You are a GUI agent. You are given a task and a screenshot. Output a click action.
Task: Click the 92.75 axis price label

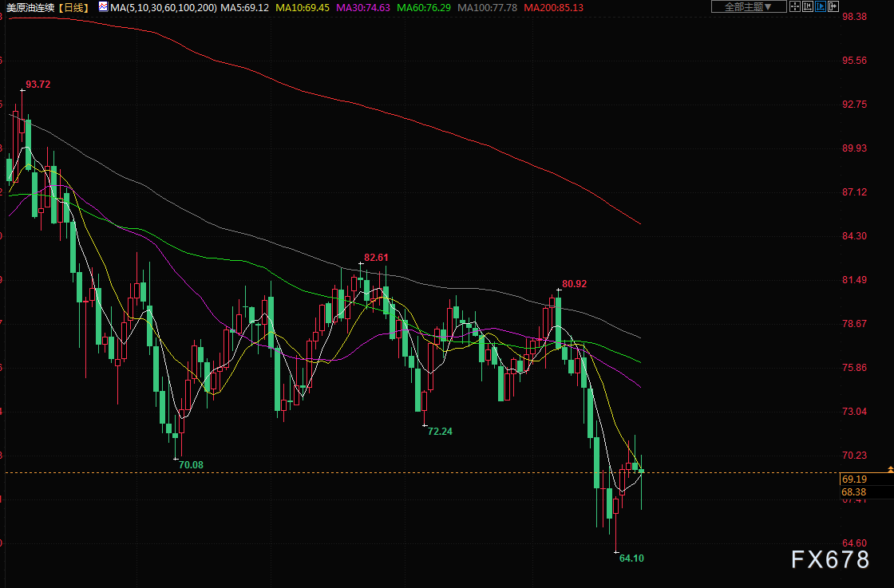[854, 105]
